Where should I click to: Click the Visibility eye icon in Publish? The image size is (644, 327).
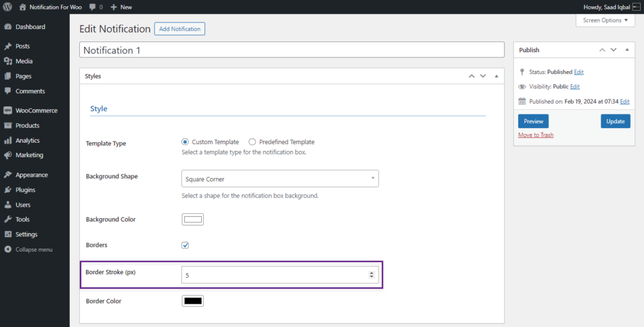point(522,87)
